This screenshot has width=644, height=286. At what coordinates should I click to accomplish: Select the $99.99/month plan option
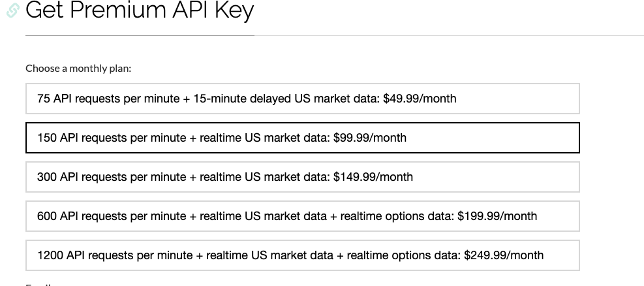[x=302, y=138]
